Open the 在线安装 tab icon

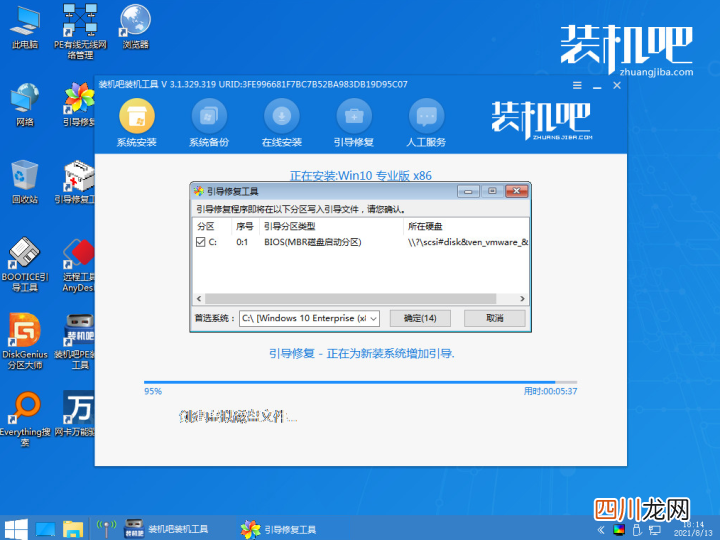281,116
